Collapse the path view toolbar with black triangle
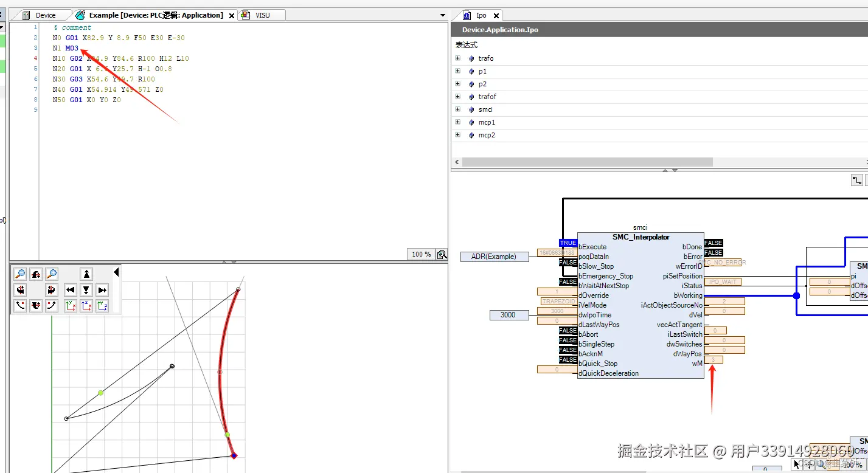Viewport: 868px width, 473px height. pyautogui.click(x=116, y=272)
